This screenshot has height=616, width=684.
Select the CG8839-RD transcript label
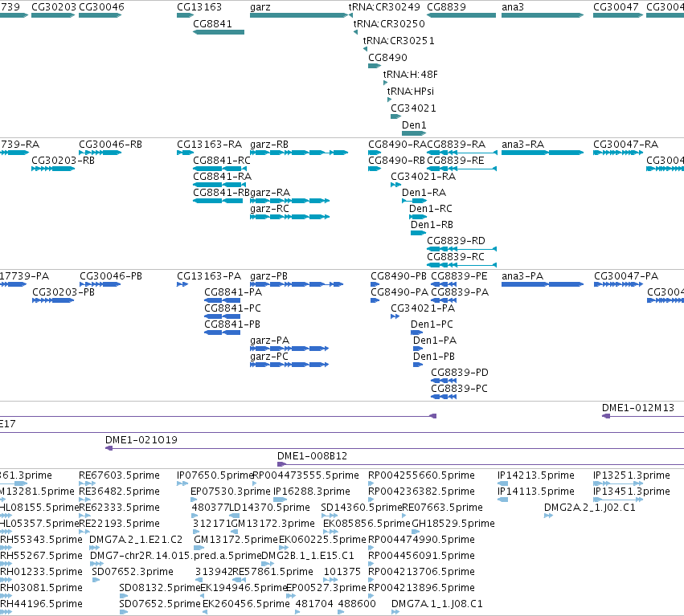(456, 241)
